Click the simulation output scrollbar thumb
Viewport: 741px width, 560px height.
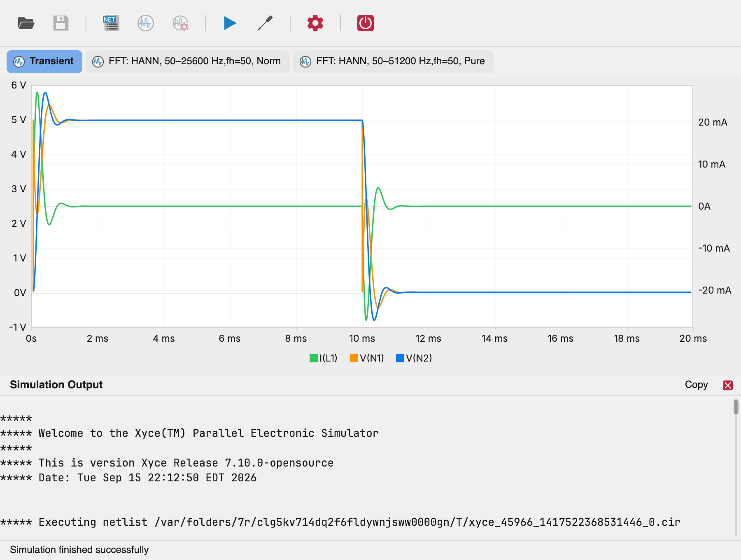[x=736, y=407]
